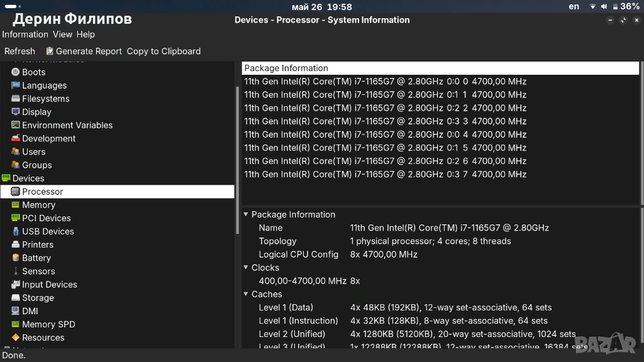Open the View menu
This screenshot has height=362, width=644.
point(62,35)
